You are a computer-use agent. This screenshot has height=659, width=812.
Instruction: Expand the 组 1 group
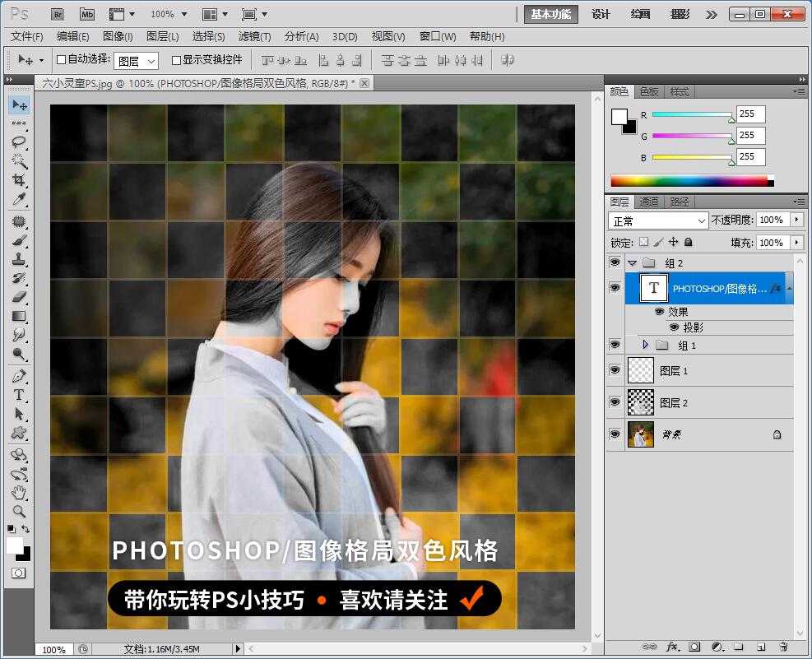point(645,344)
